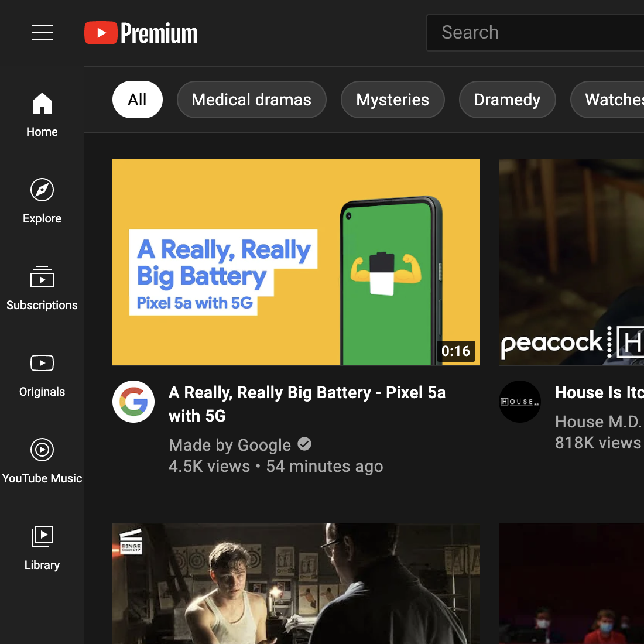Open the Pixel 5a Big Battery thumbnail

[296, 262]
